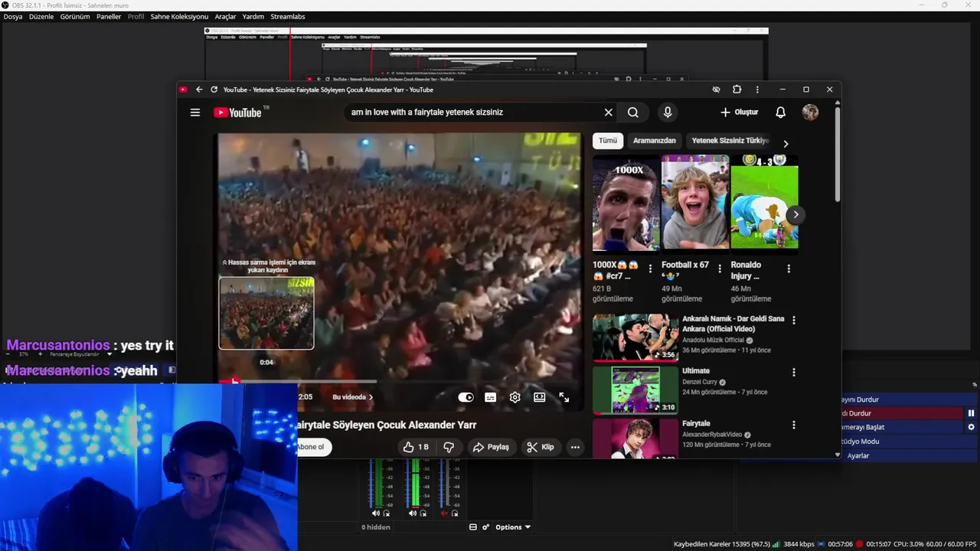Enter fullscreen on the video player
The height and width of the screenshot is (551, 980).
point(564,397)
